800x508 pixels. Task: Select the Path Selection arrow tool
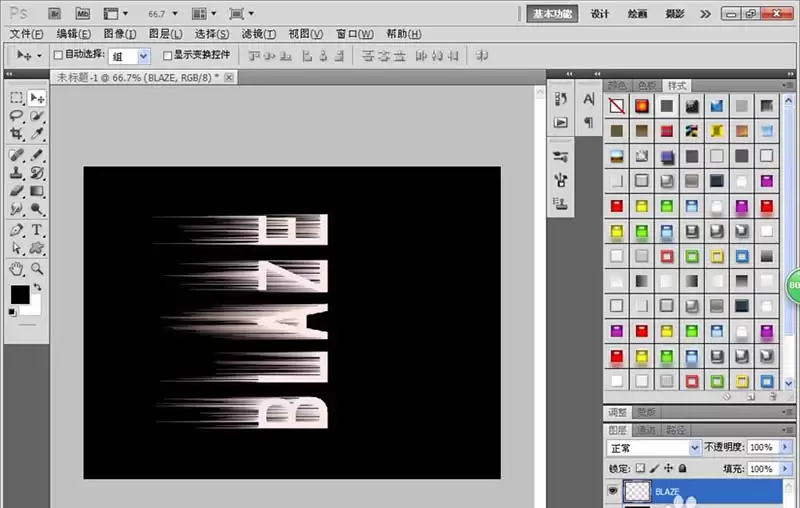pyautogui.click(x=17, y=248)
